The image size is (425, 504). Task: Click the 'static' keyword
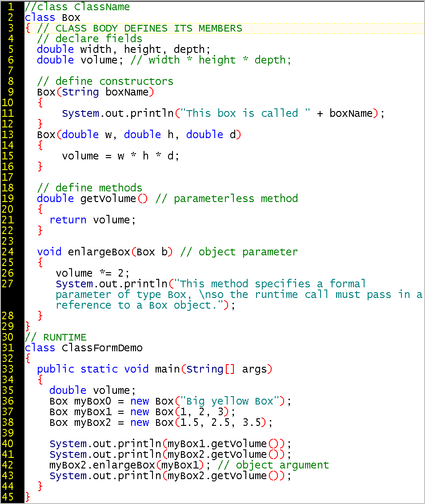99,369
